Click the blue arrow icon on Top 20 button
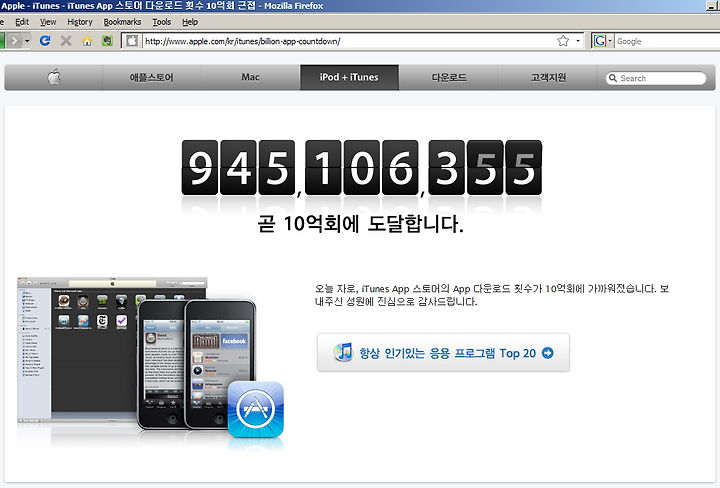The width and height of the screenshot is (720, 488). click(547, 353)
